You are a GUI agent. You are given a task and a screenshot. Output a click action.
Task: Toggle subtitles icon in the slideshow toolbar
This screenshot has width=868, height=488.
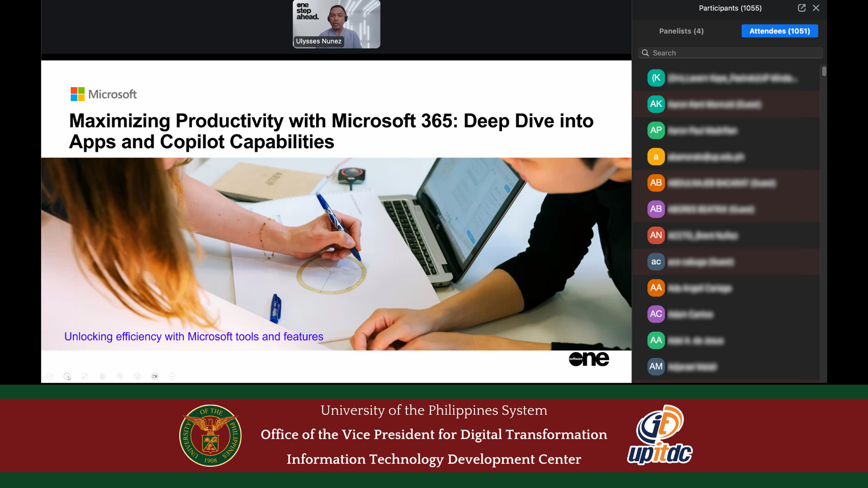coord(138,377)
